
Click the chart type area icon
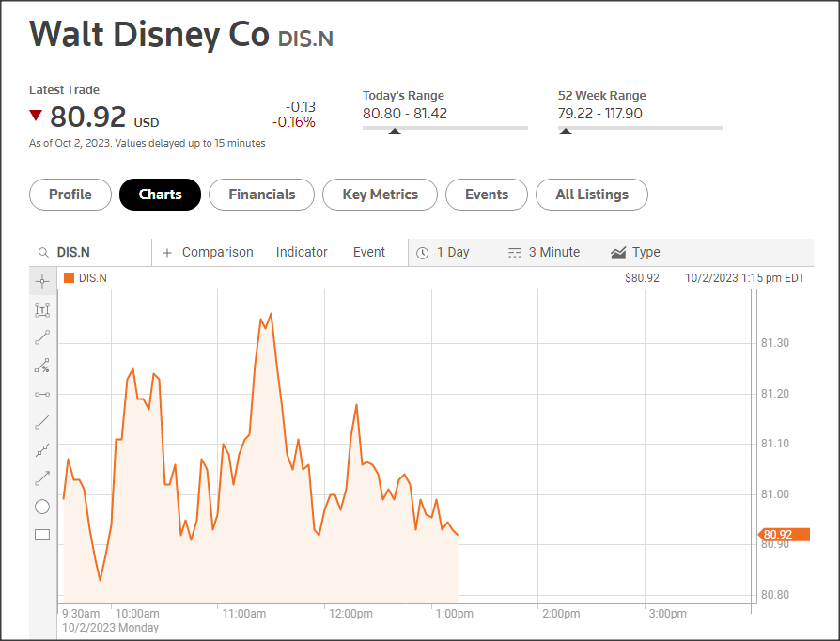coord(618,253)
